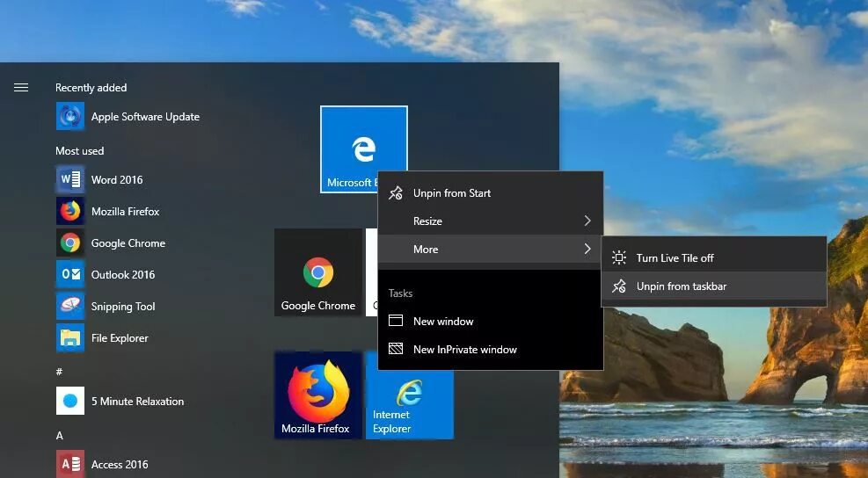Click the File Explorer icon
The width and height of the screenshot is (868, 478).
click(x=70, y=337)
